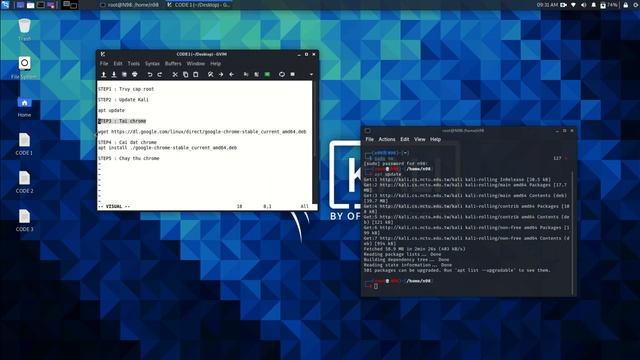Viewport: 640px width, 360px height.
Task: Click the terminal prompt cursor at the bottom
Action: (x=376, y=286)
